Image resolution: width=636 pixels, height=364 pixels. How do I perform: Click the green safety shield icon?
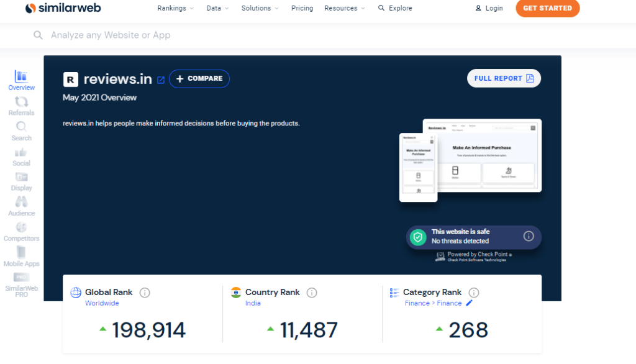coord(418,237)
